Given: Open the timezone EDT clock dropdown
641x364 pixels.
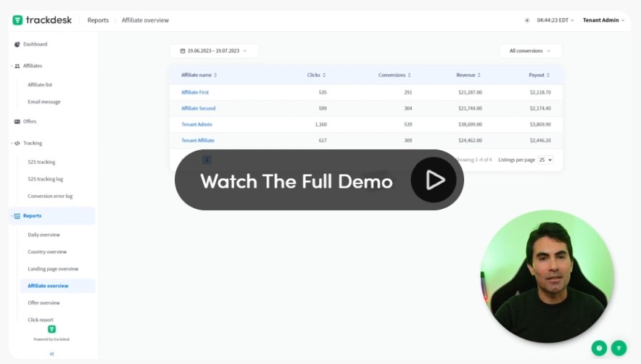Looking at the screenshot, I should [555, 20].
